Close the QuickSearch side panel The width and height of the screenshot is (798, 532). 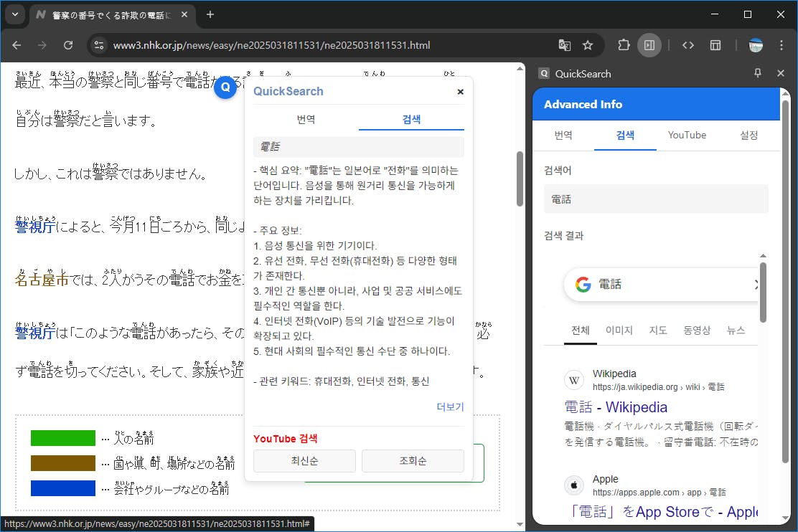(x=781, y=73)
